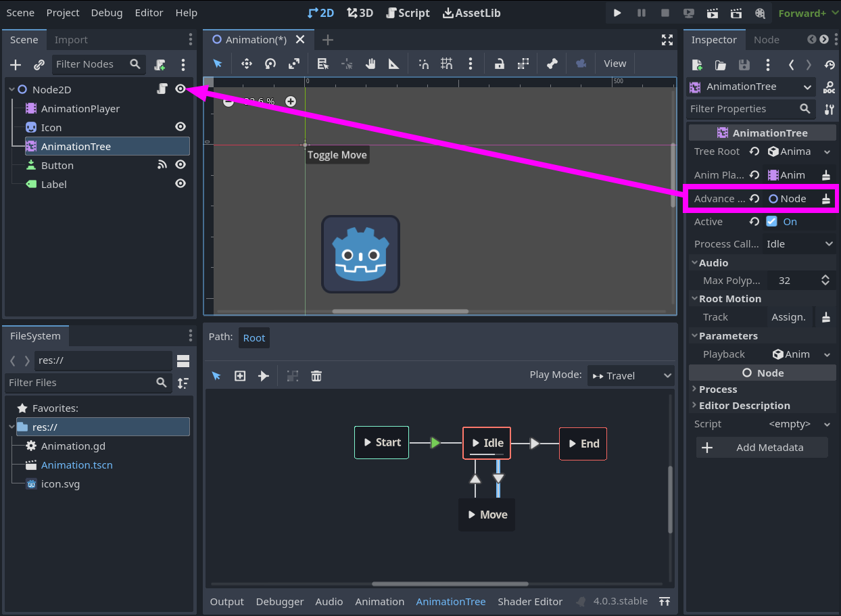Choose the Scale Mode in the 2D toolbar
The height and width of the screenshot is (616, 841).
pyautogui.click(x=294, y=64)
